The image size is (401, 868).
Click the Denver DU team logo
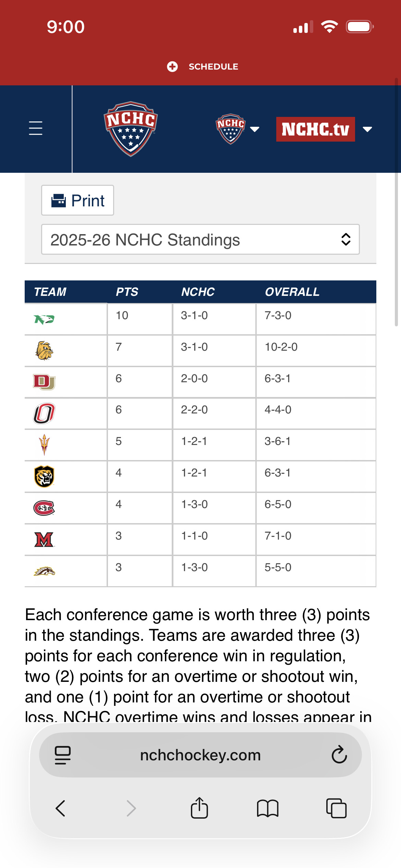click(x=44, y=382)
